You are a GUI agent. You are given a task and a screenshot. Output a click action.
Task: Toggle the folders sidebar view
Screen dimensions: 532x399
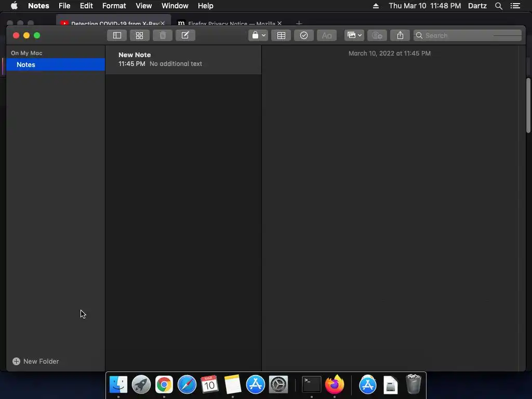[x=117, y=35]
